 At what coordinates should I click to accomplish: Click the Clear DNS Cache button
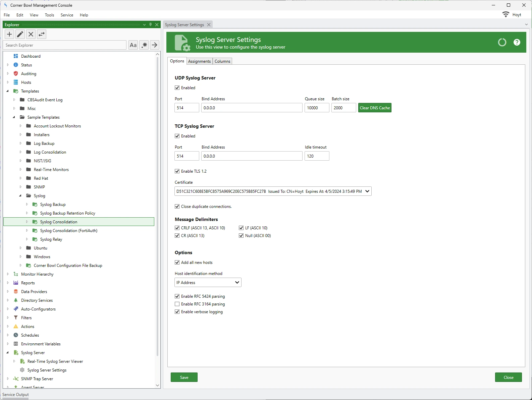pos(375,108)
